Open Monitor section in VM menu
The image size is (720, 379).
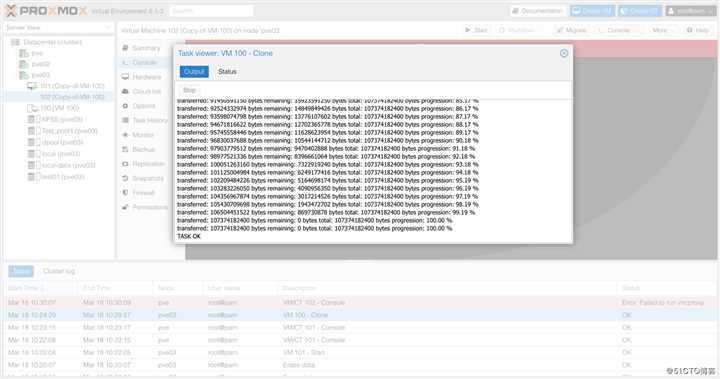[143, 135]
